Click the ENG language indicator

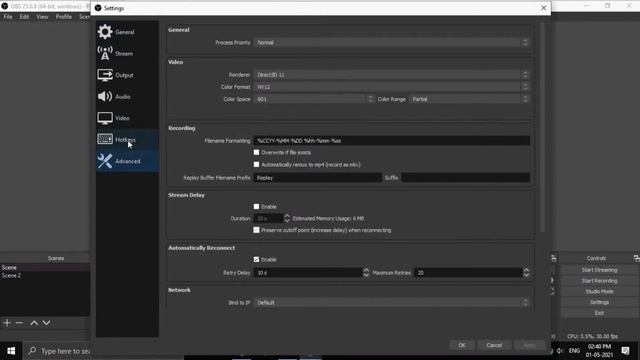point(574,351)
